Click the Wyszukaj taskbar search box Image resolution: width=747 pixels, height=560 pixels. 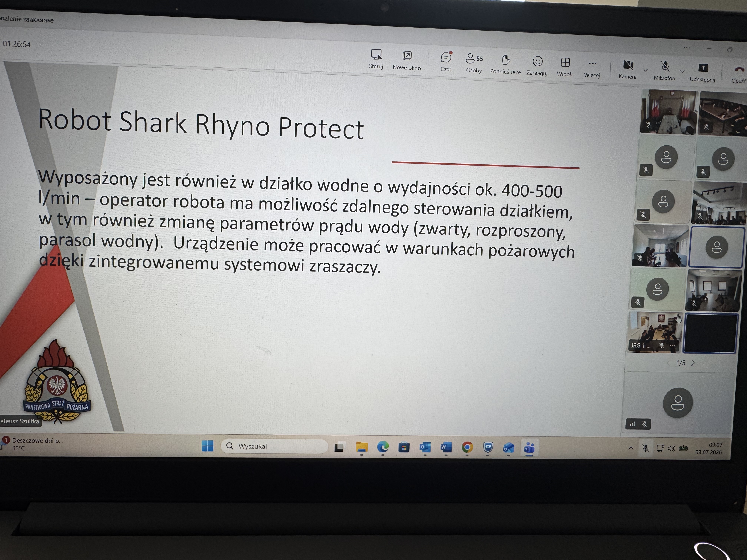274,446
